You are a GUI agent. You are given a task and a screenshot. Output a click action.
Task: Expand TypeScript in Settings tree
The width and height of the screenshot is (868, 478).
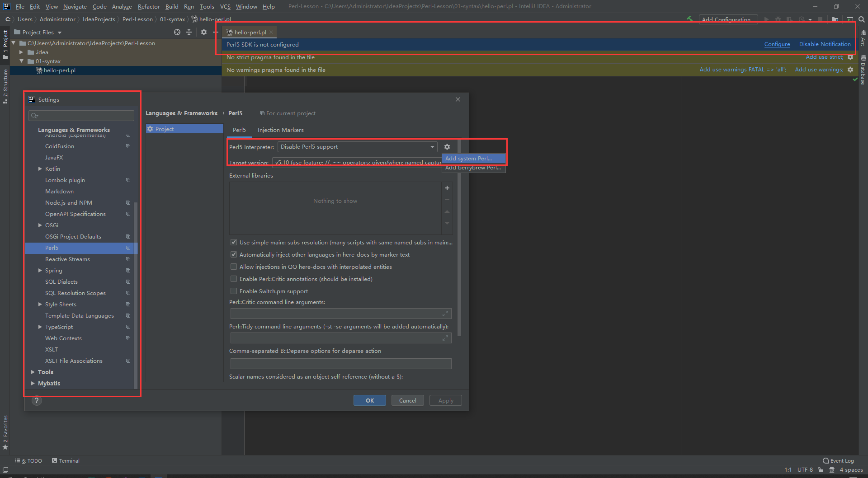click(40, 327)
